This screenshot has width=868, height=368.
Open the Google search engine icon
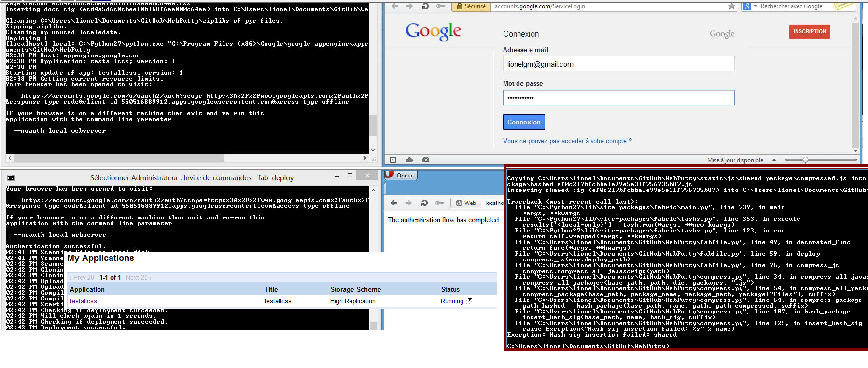747,6
